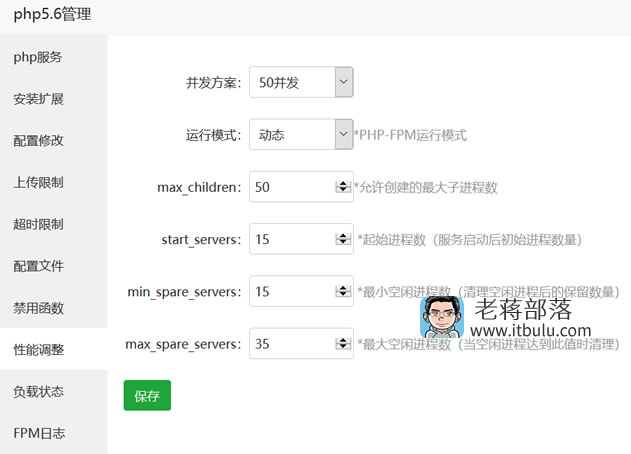Screen dimensions: 631x454
Task: Click the 并发方案: label
Action: pyautogui.click(x=214, y=83)
